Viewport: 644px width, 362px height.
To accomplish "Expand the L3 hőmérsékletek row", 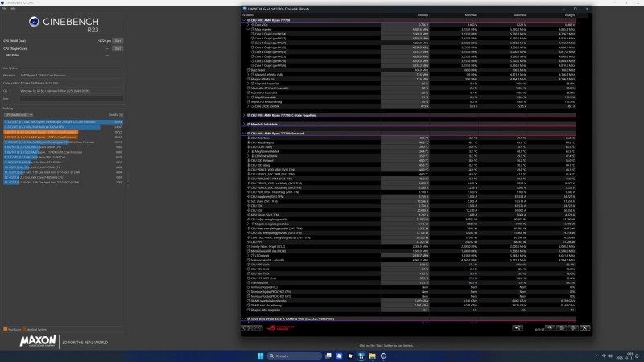I will [248, 156].
